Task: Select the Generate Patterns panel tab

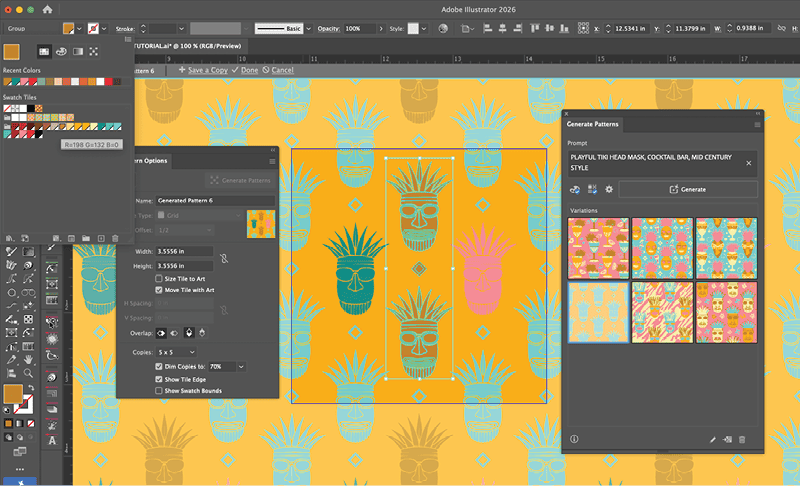Action: point(594,125)
